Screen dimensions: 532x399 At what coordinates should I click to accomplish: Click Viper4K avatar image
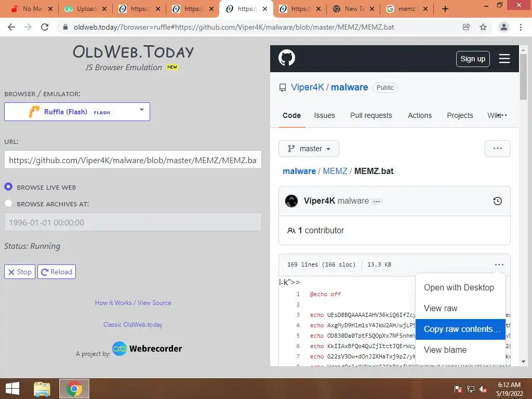point(291,201)
